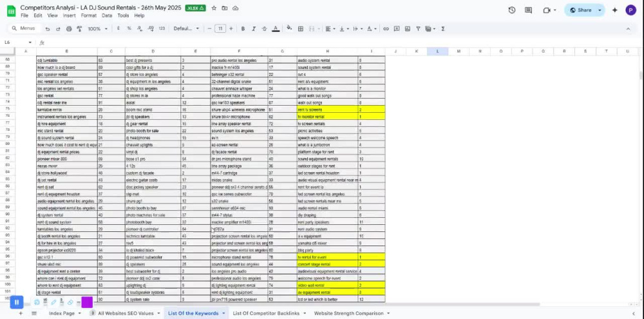Viewport: 644px width, 319px height.
Task: Apply currency format icon
Action: pyautogui.click(x=118, y=29)
